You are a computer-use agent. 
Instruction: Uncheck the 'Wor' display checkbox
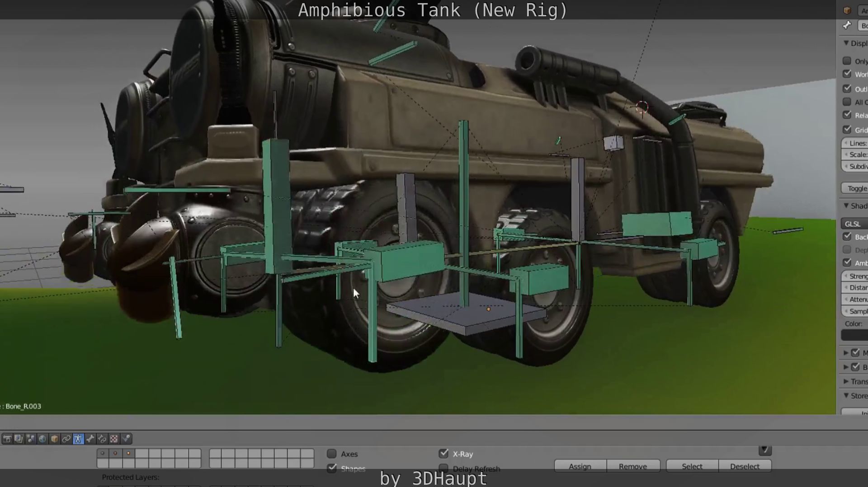pyautogui.click(x=847, y=74)
